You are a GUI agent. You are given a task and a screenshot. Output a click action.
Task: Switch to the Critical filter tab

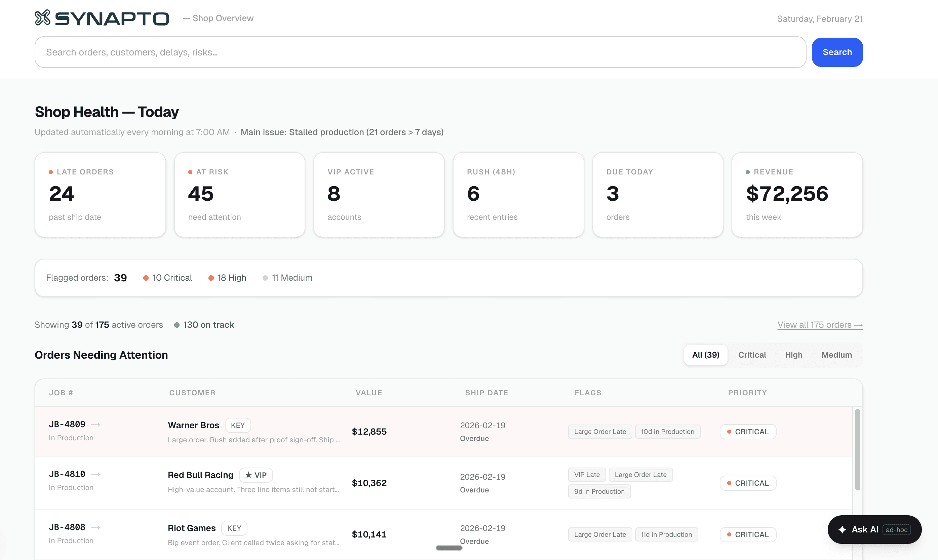(x=752, y=355)
